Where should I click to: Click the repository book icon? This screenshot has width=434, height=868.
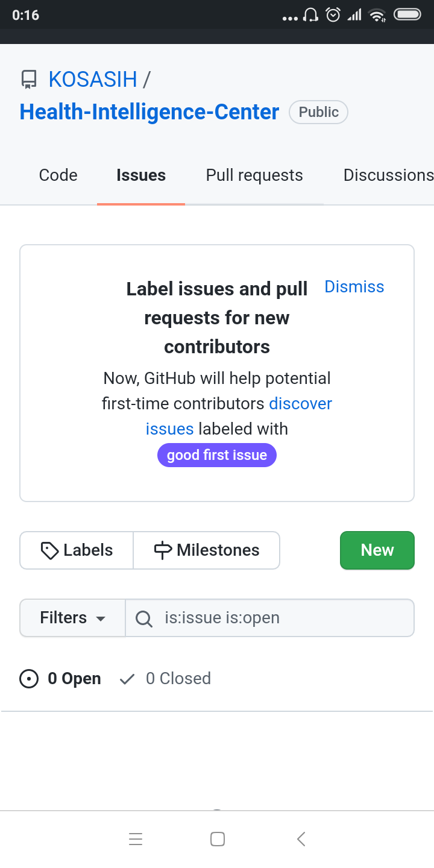click(28, 80)
